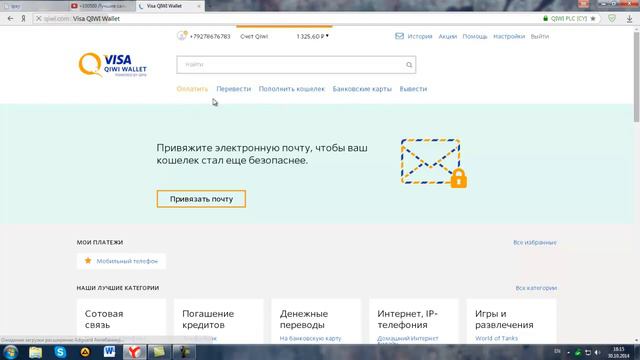Screen dimensions: 640x360
Task: Open the Игры и развлечения category card
Action: (511, 321)
